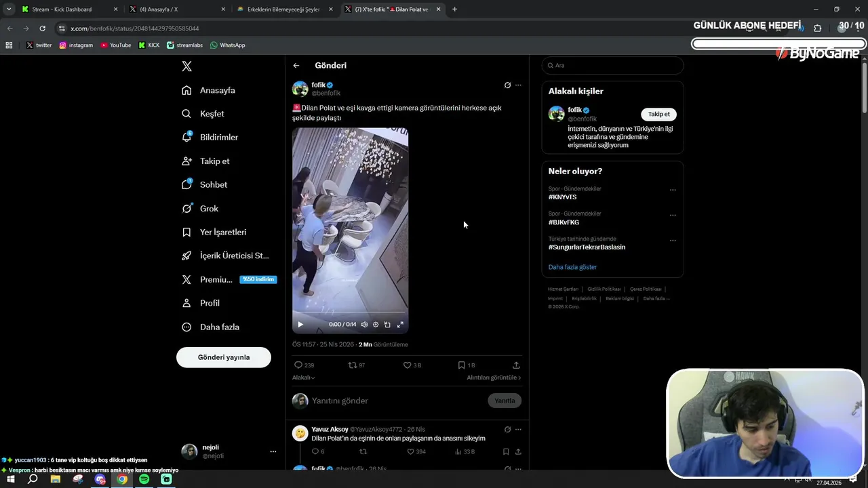
Task: Open a new browser tab
Action: tap(454, 9)
